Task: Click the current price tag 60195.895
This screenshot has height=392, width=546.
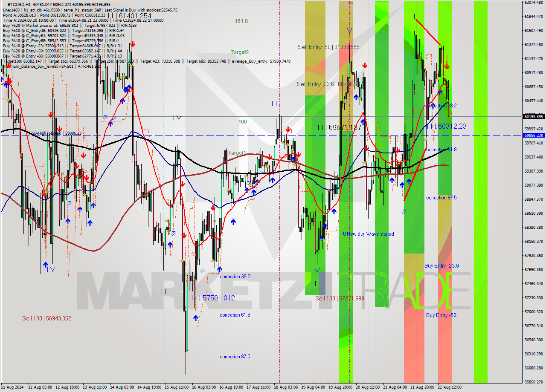Action: 534,116
